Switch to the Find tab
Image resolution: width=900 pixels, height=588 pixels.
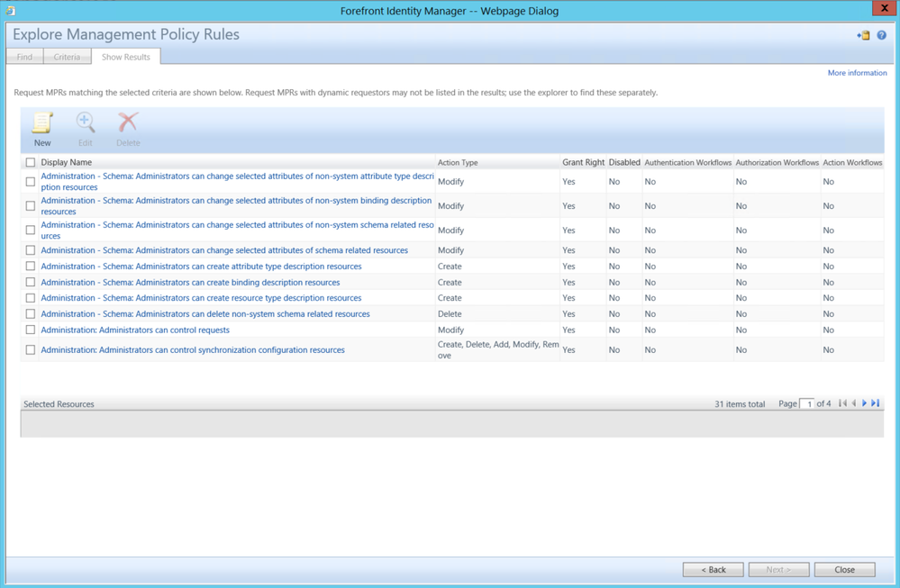click(x=24, y=57)
